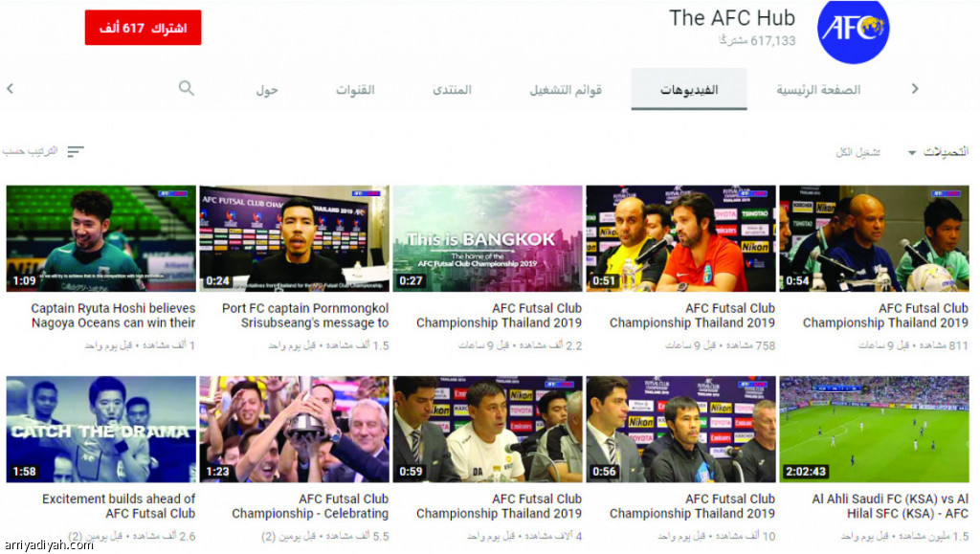Open the قوائم التشغيل playlists tab
This screenshot has width=980, height=554.
566,90
